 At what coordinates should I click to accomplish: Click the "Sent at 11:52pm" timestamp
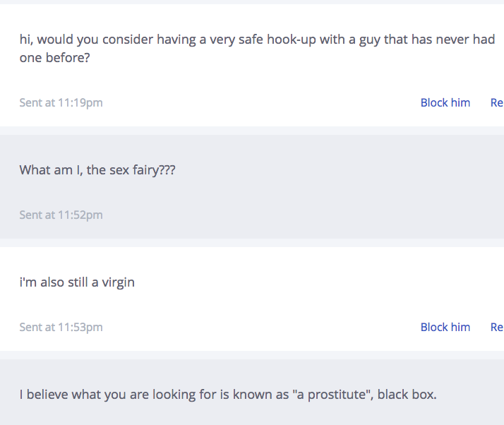click(x=61, y=215)
